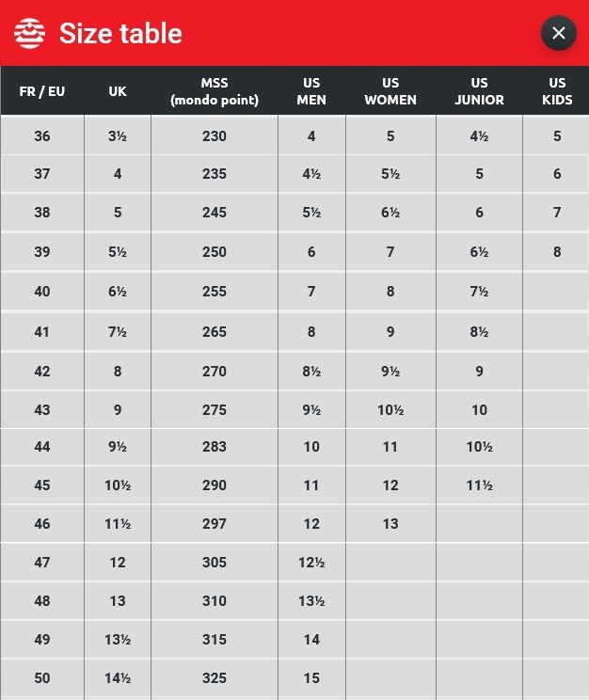The height and width of the screenshot is (700, 589).
Task: Click mondo point value 265
Action: pos(215,331)
